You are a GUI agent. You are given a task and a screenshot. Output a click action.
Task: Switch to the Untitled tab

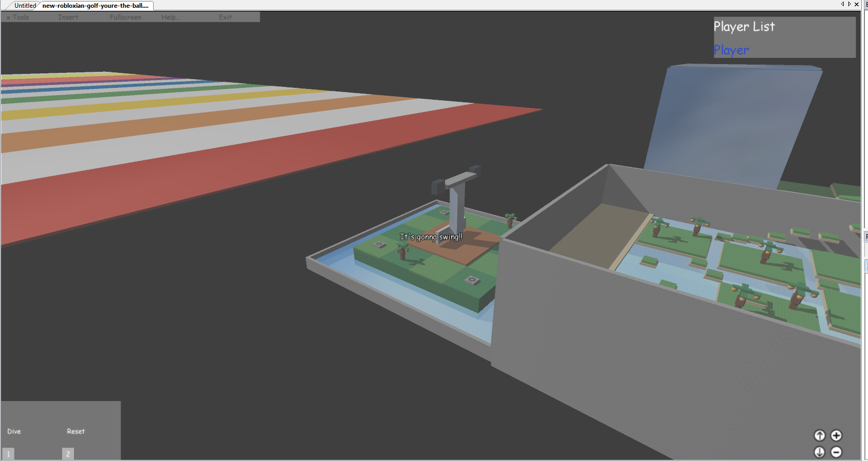pyautogui.click(x=25, y=6)
